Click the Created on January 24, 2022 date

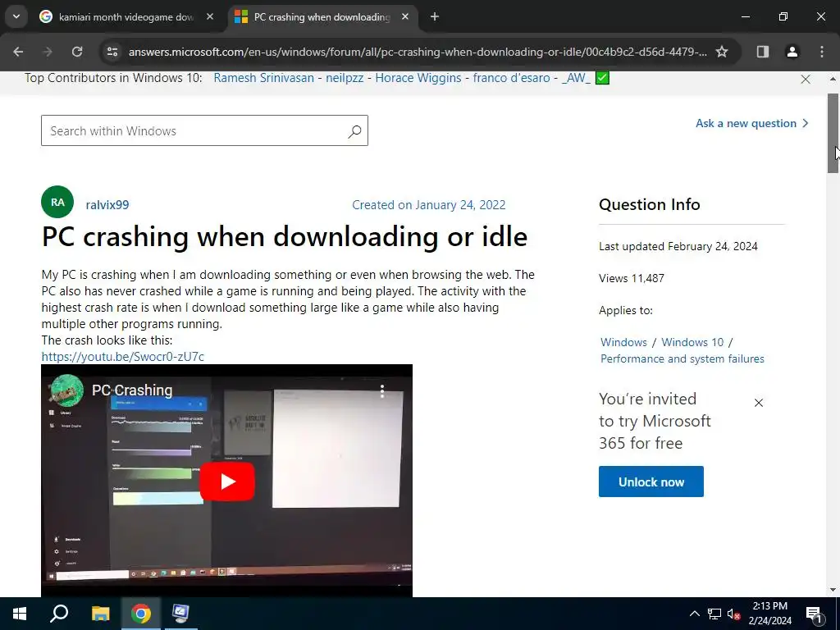[428, 205]
